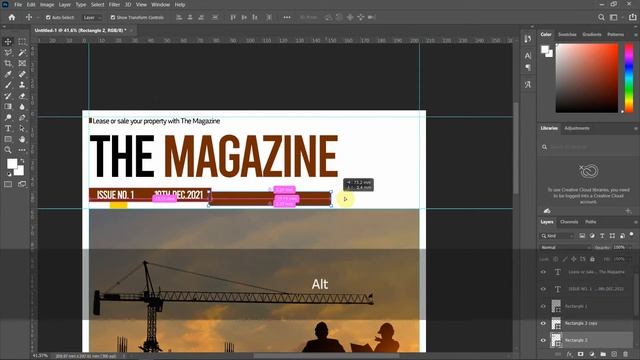Screen dimensions: 640x360
Task: Switch to the Gradients tab
Action: point(592,35)
